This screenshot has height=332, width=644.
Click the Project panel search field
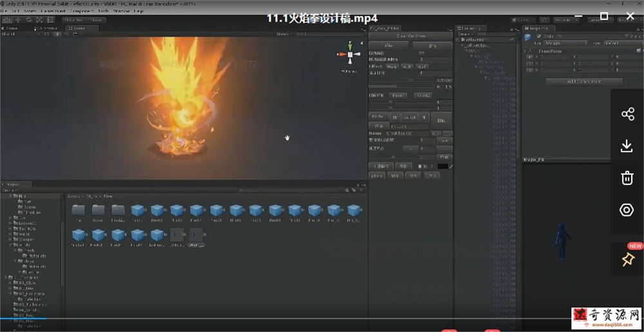(x=291, y=190)
